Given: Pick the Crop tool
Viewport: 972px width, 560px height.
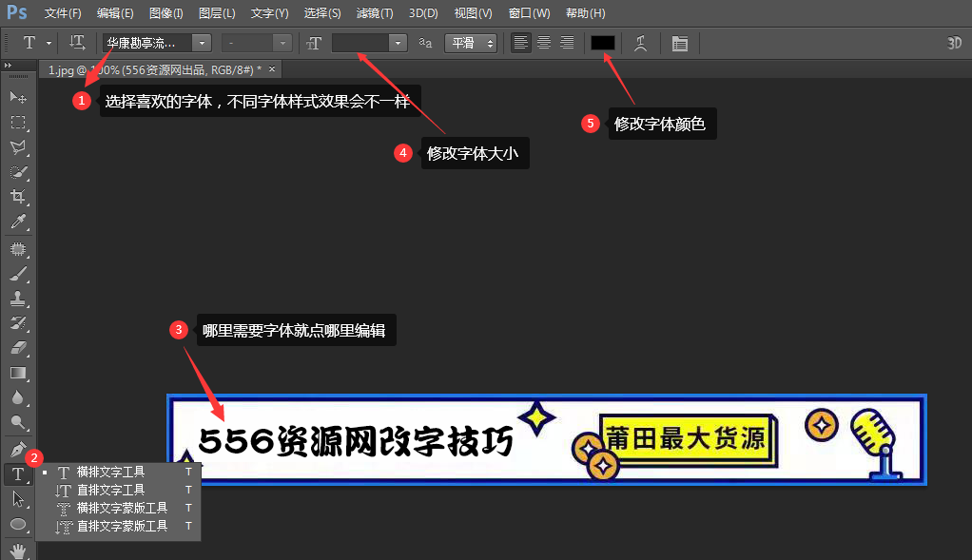Looking at the screenshot, I should (x=17, y=197).
